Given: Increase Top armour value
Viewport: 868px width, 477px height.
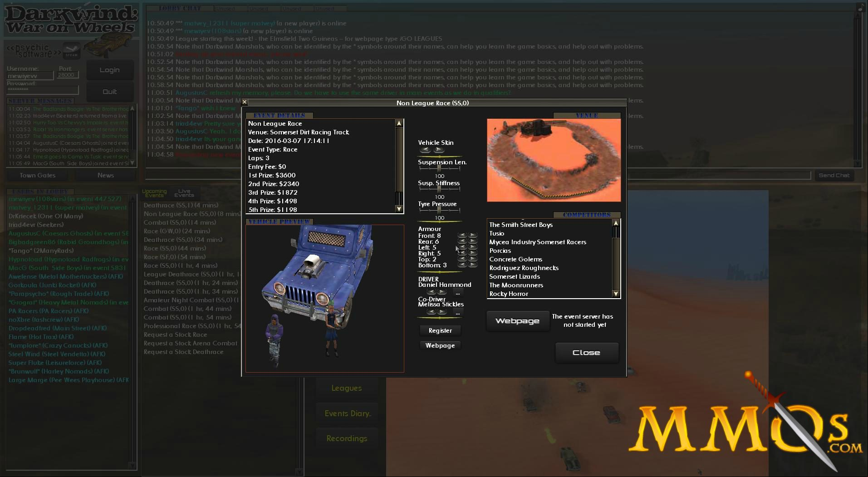Looking at the screenshot, I should 473,259.
